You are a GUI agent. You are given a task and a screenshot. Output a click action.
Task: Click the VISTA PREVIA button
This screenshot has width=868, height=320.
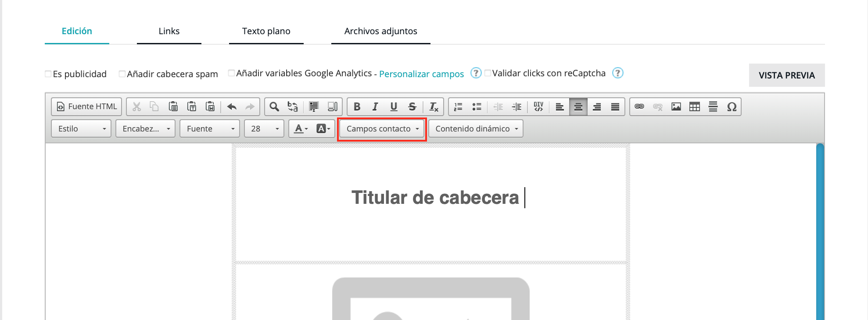(786, 75)
